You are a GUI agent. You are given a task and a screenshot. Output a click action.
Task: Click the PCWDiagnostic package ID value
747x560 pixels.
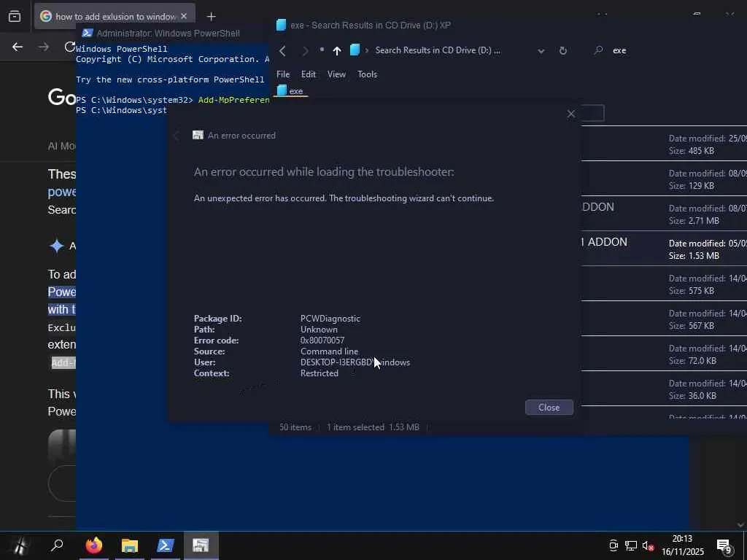click(x=330, y=319)
